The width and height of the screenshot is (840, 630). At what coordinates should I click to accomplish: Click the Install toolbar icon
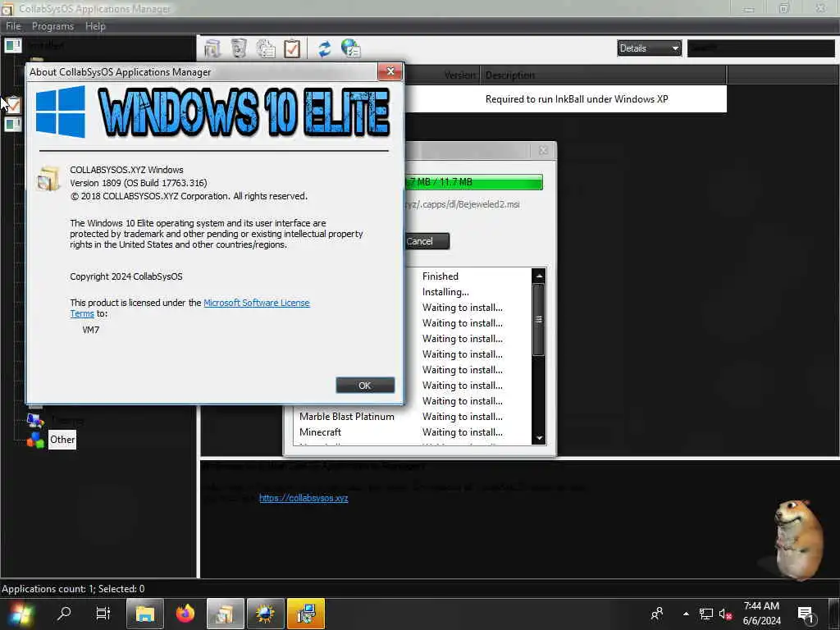click(x=212, y=48)
